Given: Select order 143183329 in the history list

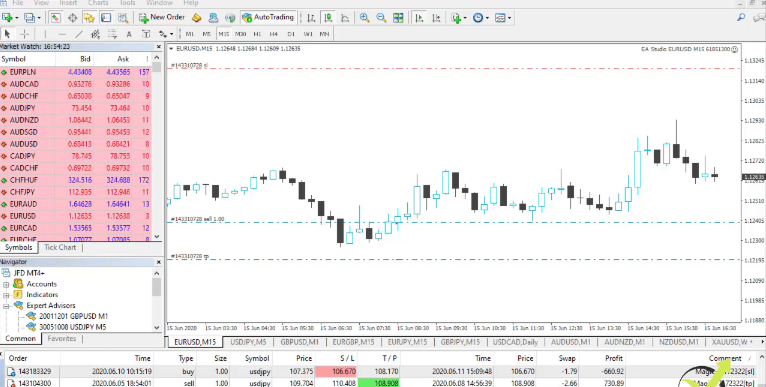Looking at the screenshot, I should [x=380, y=372].
